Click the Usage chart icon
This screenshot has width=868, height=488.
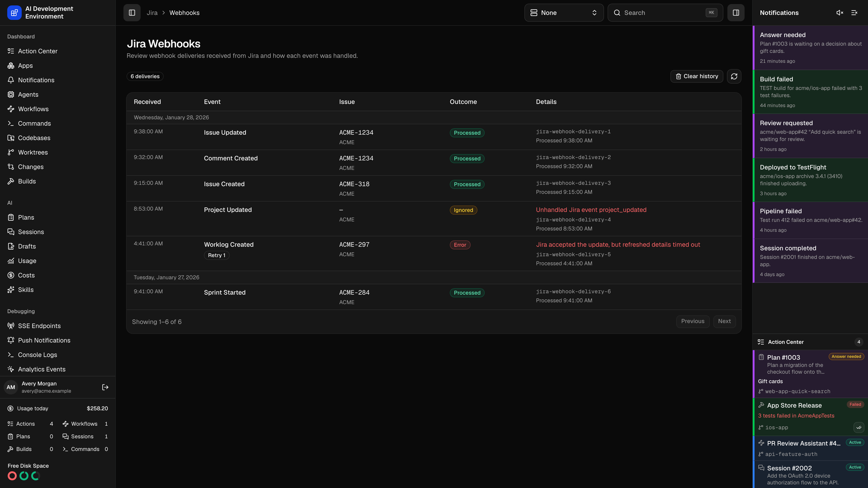pos(11,261)
